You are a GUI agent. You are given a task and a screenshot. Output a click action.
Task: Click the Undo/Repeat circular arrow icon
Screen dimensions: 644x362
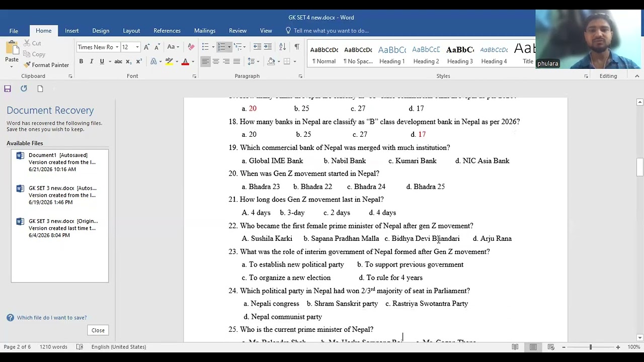click(24, 88)
